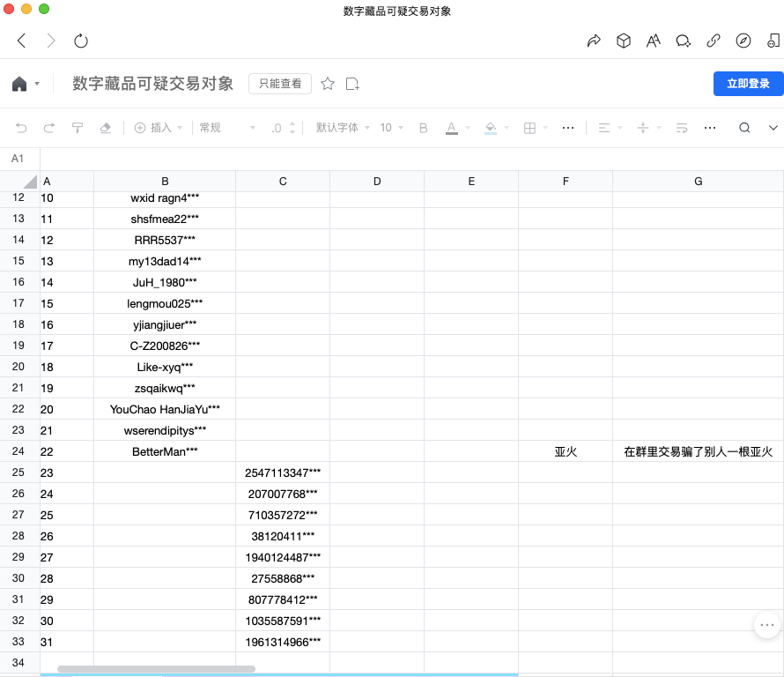
Task: Open the comments icon at top right
Action: (x=684, y=41)
